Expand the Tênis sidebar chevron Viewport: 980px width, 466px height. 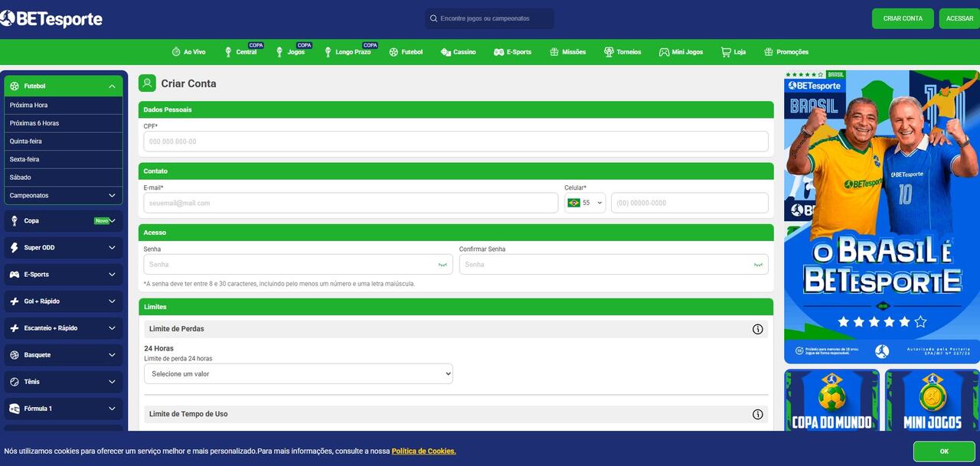click(112, 382)
